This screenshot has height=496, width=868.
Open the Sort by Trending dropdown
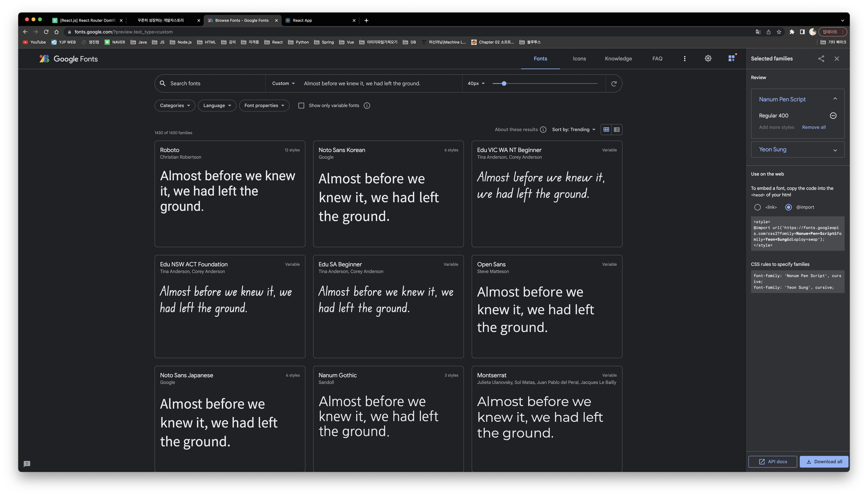574,129
